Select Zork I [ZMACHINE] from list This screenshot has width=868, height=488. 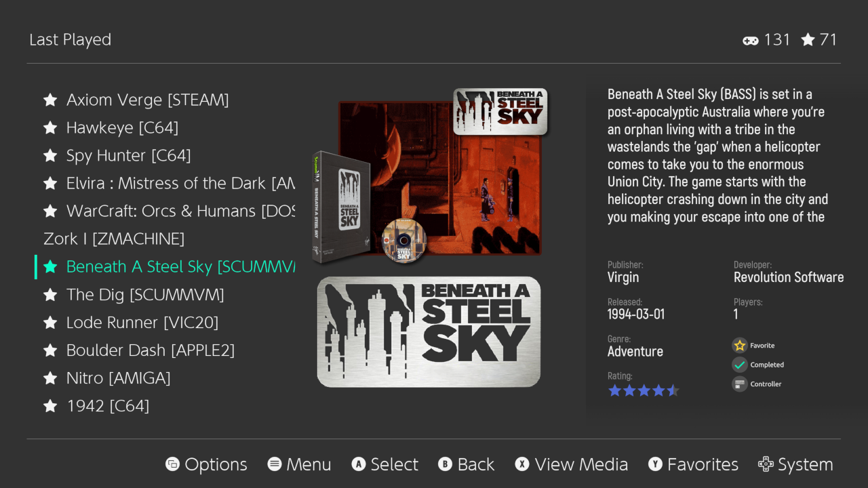point(114,239)
